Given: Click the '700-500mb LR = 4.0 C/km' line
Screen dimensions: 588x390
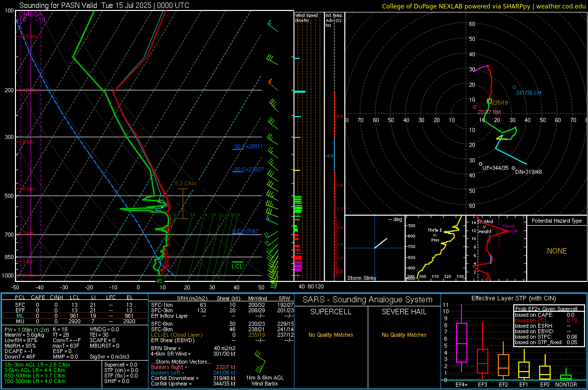Looking at the screenshot, I should click(35, 381).
